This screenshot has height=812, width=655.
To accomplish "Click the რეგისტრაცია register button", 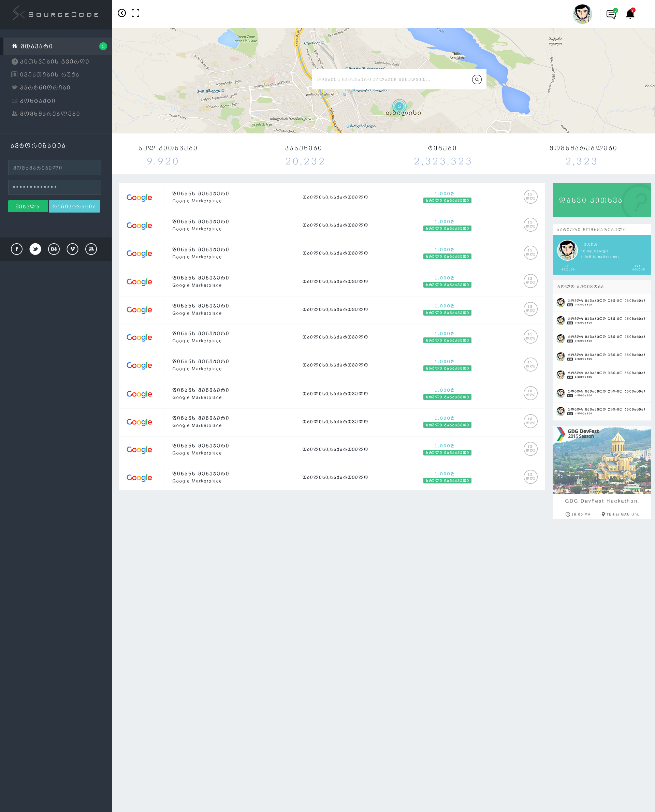I will pos(74,206).
